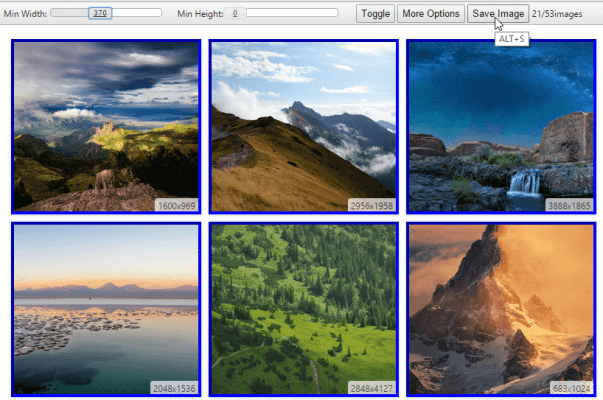Click the right end of Min Width track
The width and height of the screenshot is (603, 400).
[x=157, y=14]
